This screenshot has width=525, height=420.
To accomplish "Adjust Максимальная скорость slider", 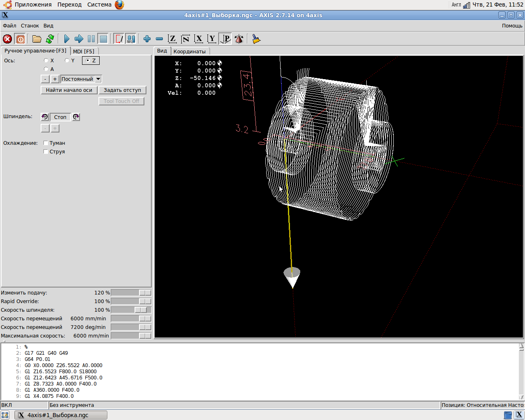I will click(x=145, y=336).
